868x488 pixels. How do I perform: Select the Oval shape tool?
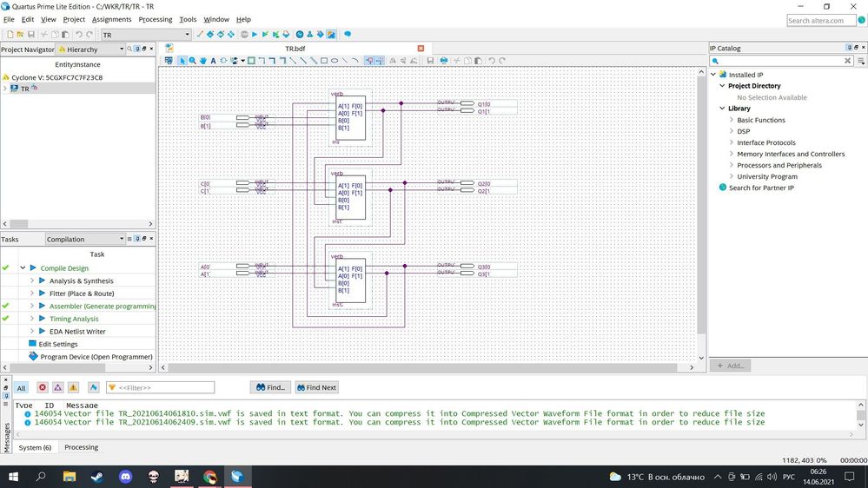pyautogui.click(x=335, y=61)
